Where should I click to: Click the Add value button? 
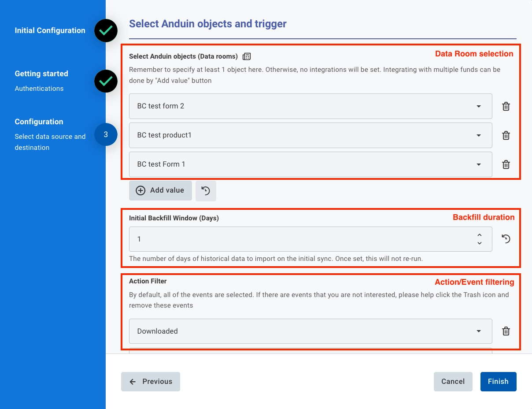click(x=160, y=190)
